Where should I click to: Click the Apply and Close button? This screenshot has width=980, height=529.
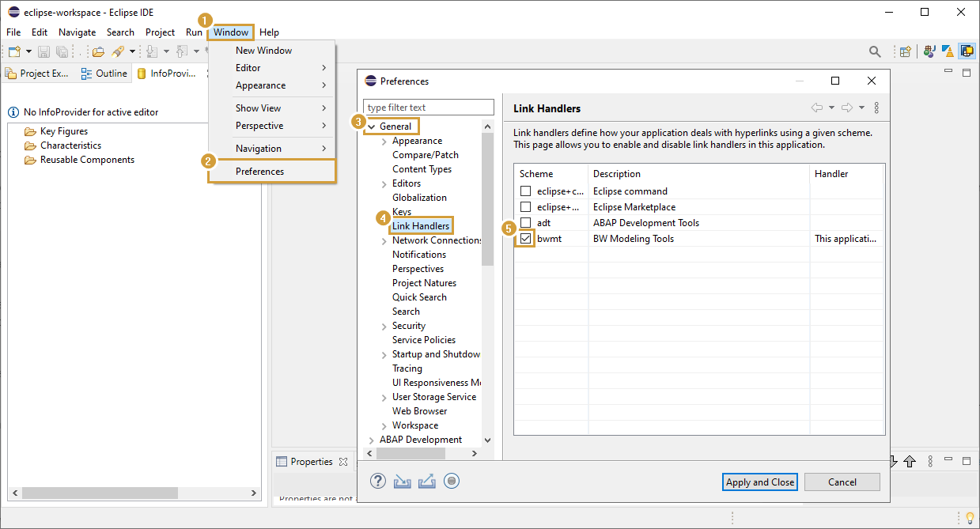click(759, 482)
